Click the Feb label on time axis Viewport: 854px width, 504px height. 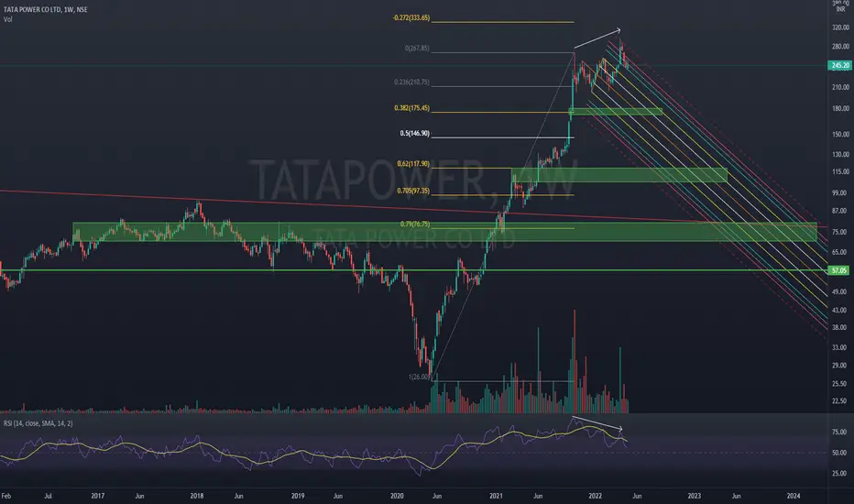(6, 496)
